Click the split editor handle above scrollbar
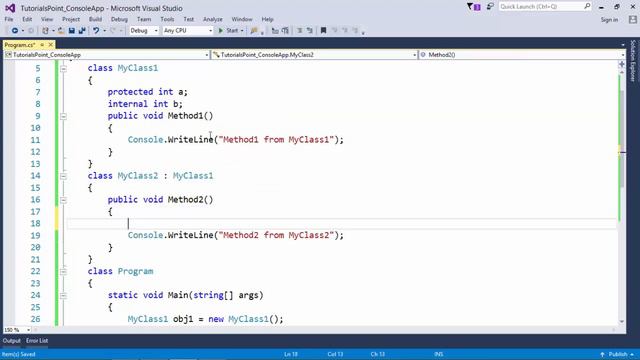This screenshot has height=360, width=640. coord(622,64)
